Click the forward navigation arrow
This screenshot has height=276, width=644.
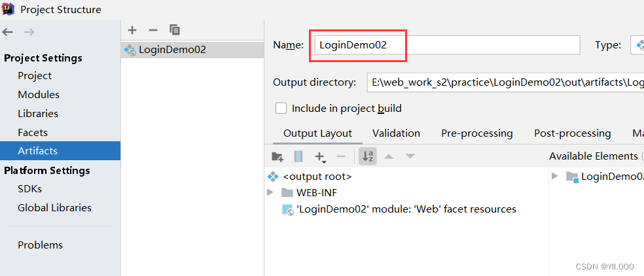tap(29, 31)
